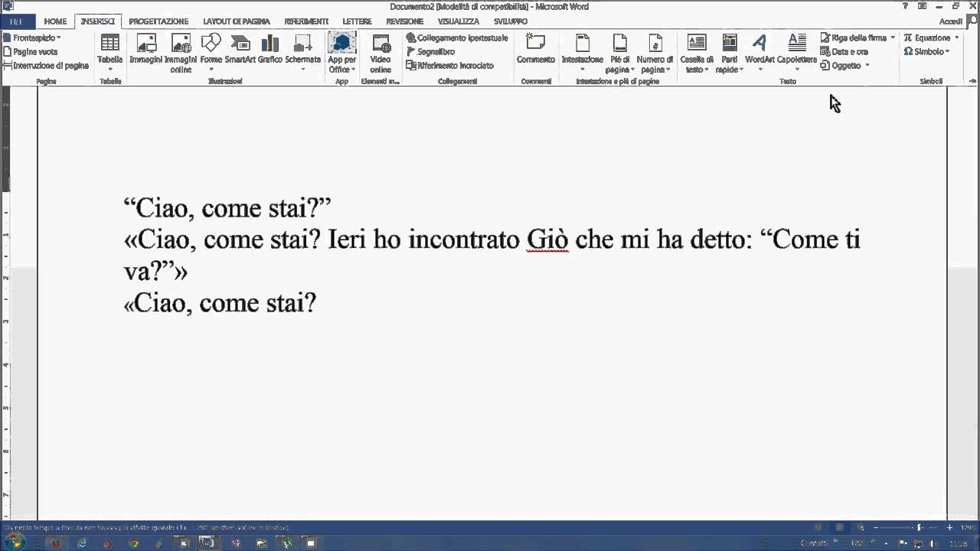Image resolution: width=980 pixels, height=551 pixels.
Task: Open the Numero di pagina menu
Action: [x=655, y=53]
